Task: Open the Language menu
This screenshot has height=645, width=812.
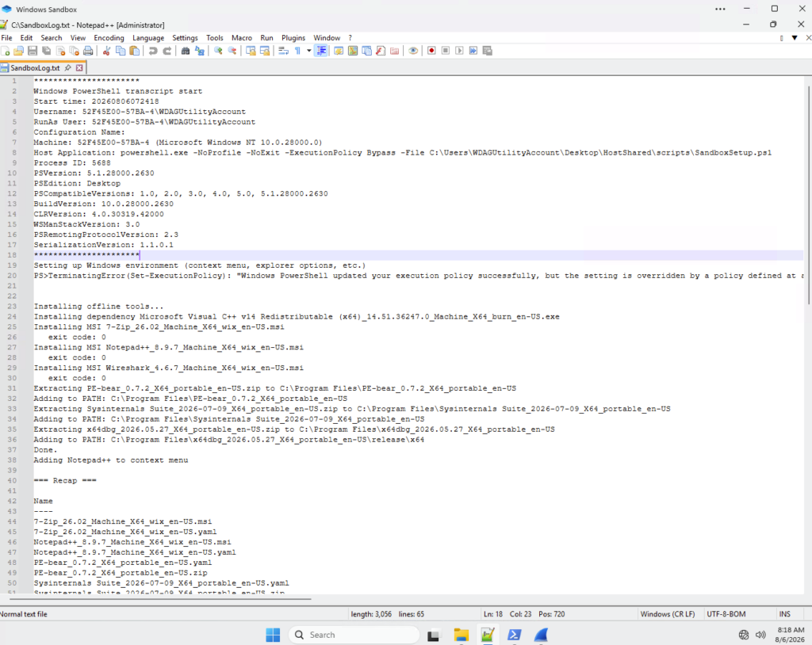Action: pyautogui.click(x=148, y=38)
